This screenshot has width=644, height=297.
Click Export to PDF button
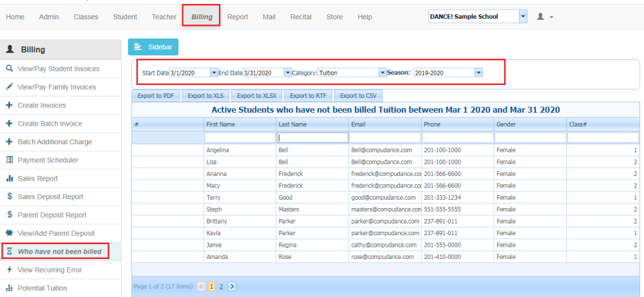point(156,96)
